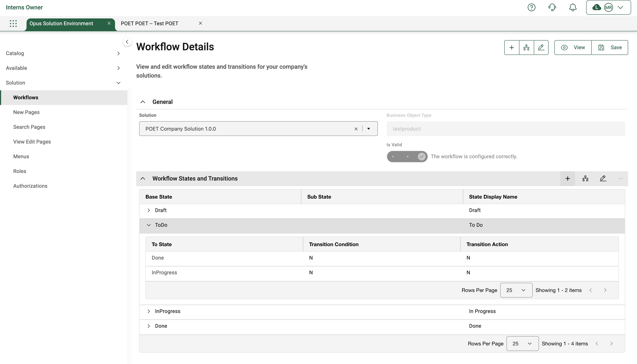Click the section pencil edit icon

603,178
